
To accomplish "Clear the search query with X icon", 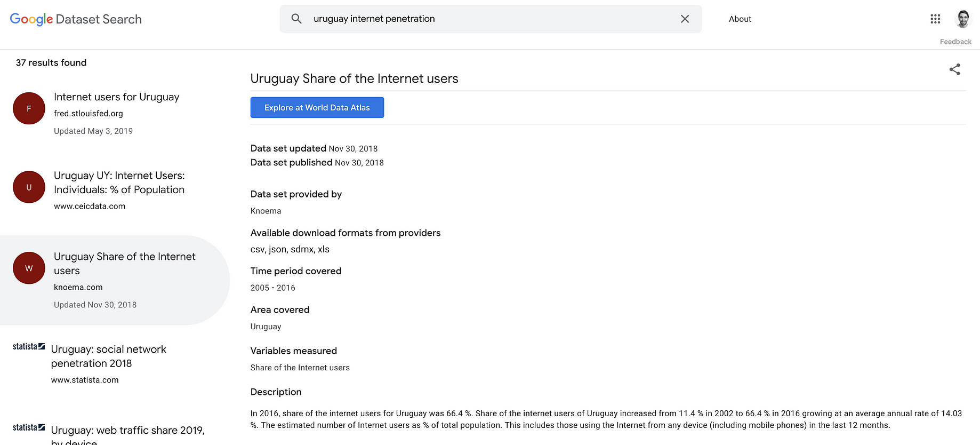I will pyautogui.click(x=685, y=19).
